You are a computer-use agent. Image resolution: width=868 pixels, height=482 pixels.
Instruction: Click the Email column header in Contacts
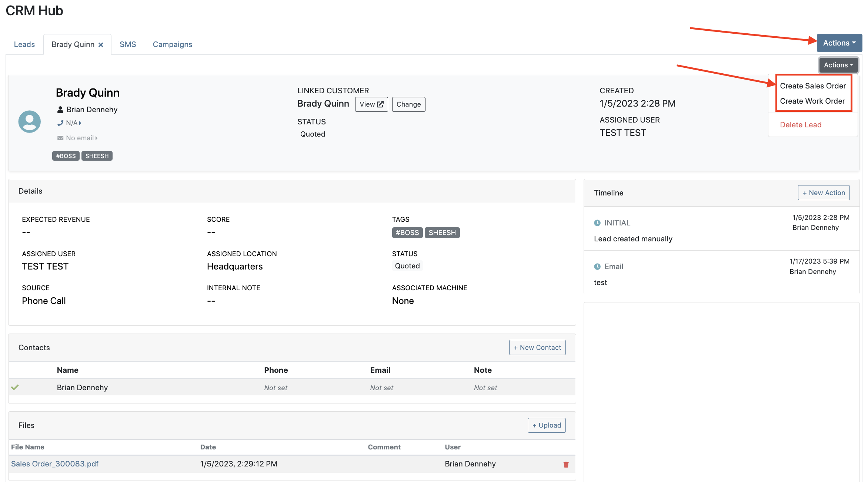click(x=380, y=370)
